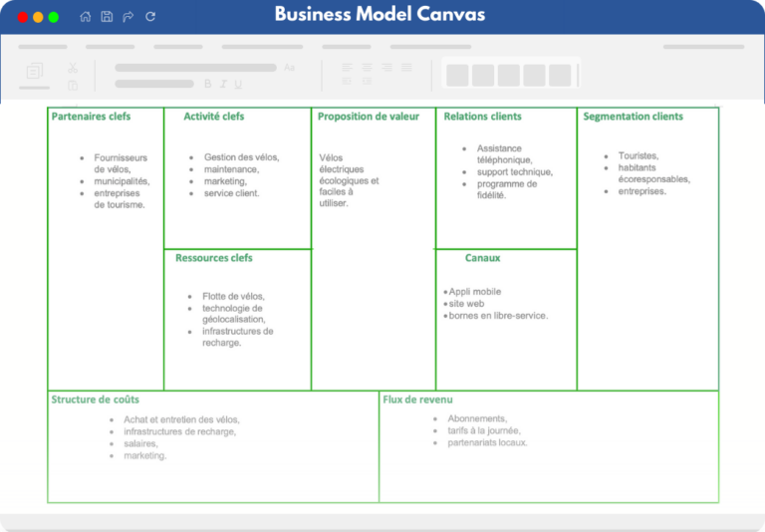Click the Aa change case icon
765x532 pixels.
tap(289, 68)
